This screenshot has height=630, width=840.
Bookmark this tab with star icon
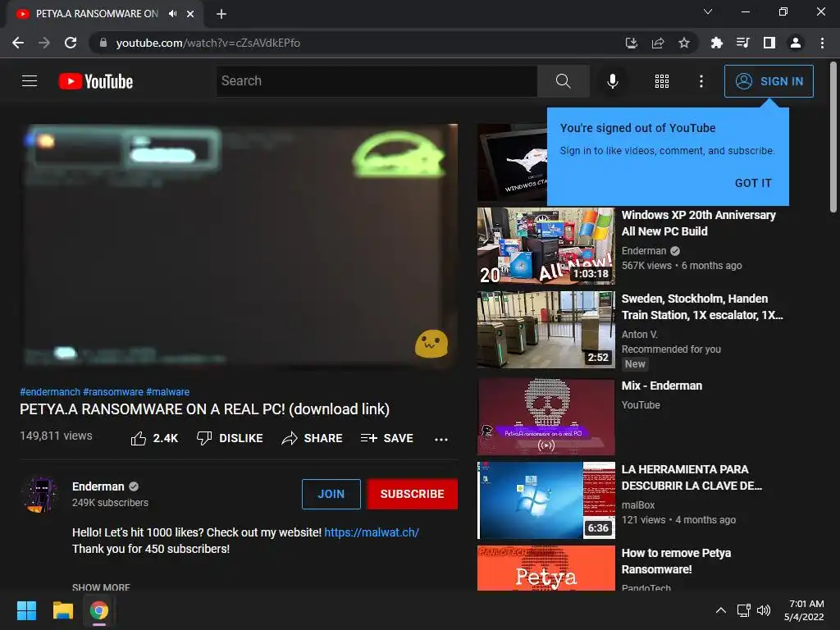coord(683,43)
